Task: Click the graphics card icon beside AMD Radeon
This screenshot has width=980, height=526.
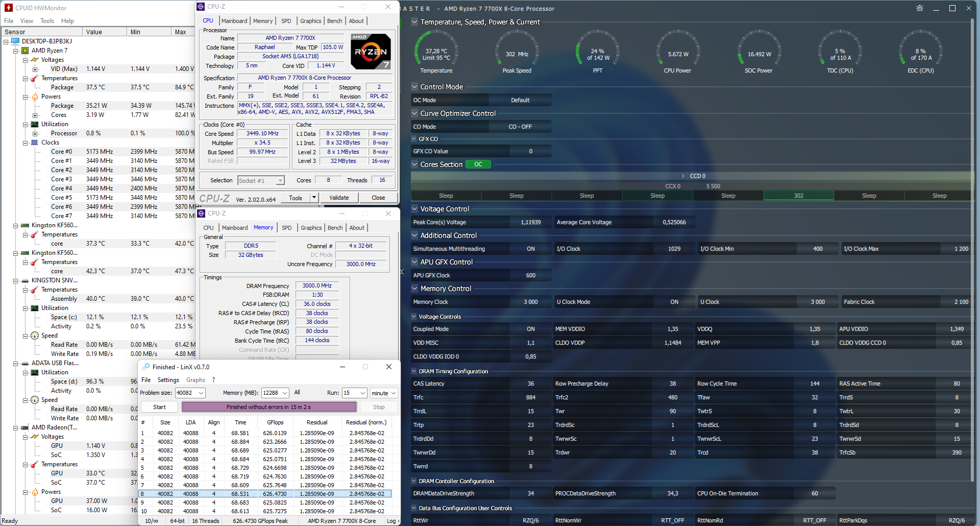Action: [25, 427]
